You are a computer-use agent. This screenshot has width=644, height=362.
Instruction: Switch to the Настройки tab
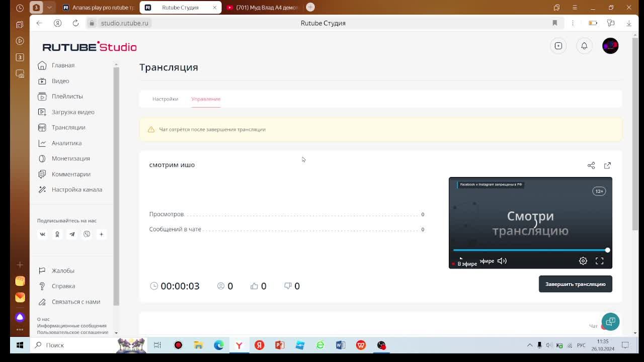pos(165,99)
